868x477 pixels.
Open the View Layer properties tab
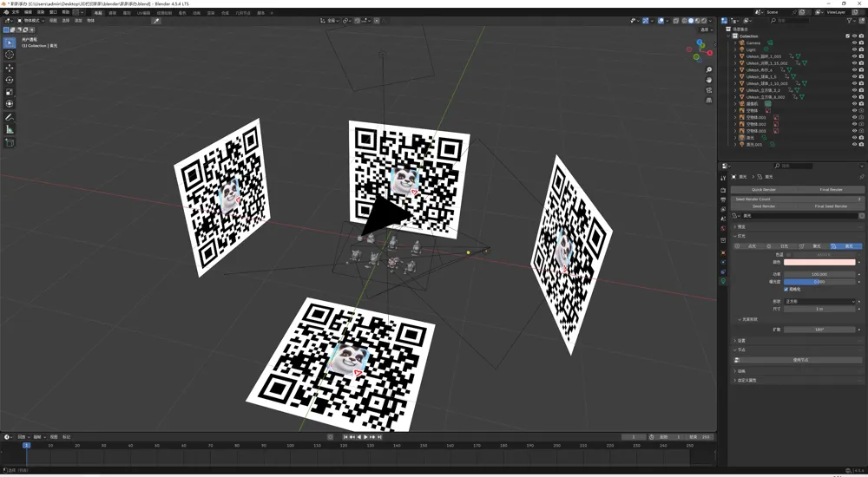click(723, 209)
